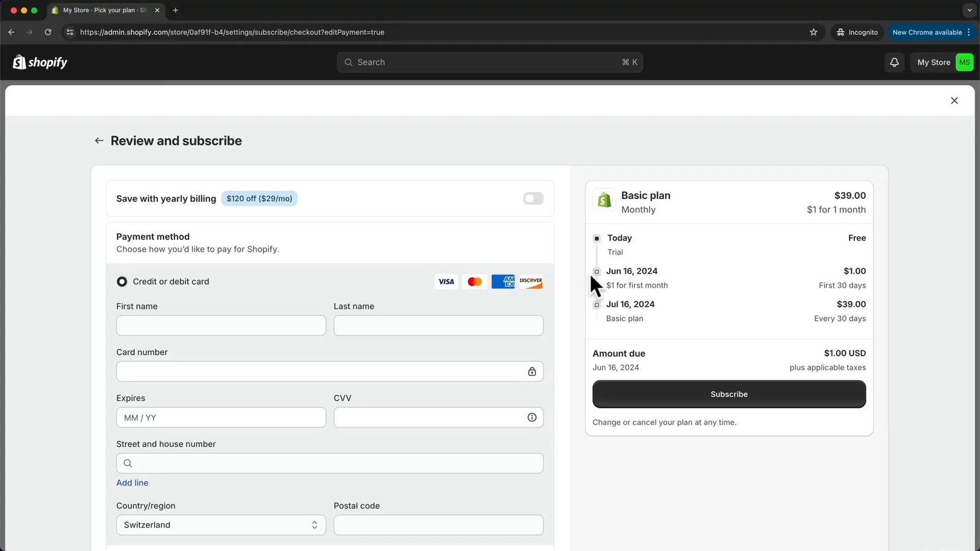Viewport: 980px width, 551px height.
Task: Click the 'Every 30 days' text
Action: click(x=840, y=318)
